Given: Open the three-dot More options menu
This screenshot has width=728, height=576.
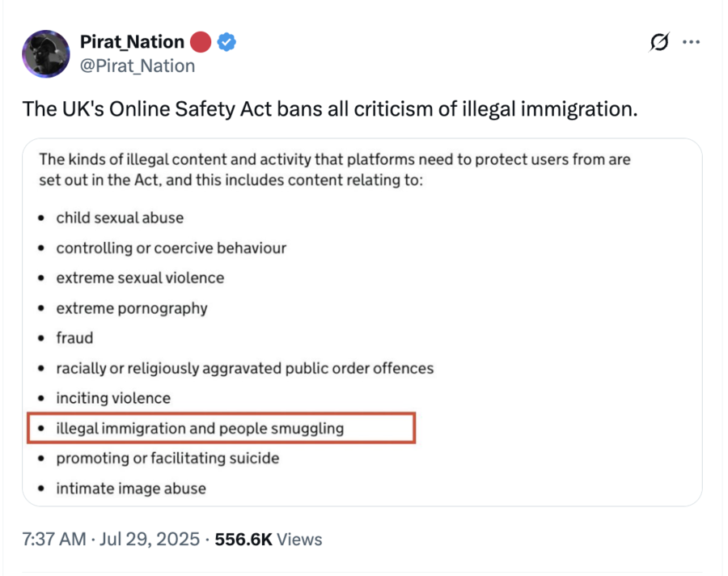Looking at the screenshot, I should coord(691,42).
